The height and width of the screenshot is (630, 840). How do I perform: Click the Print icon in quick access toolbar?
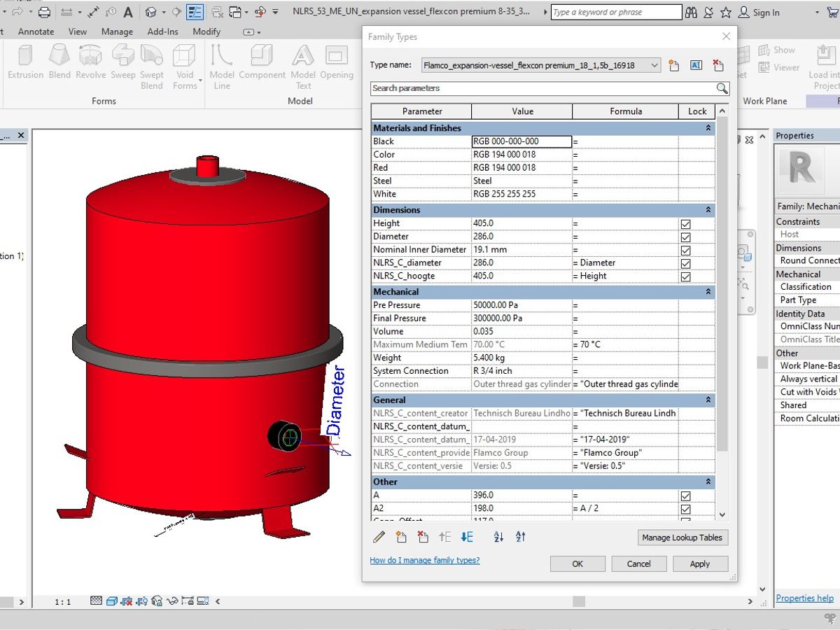(x=44, y=12)
